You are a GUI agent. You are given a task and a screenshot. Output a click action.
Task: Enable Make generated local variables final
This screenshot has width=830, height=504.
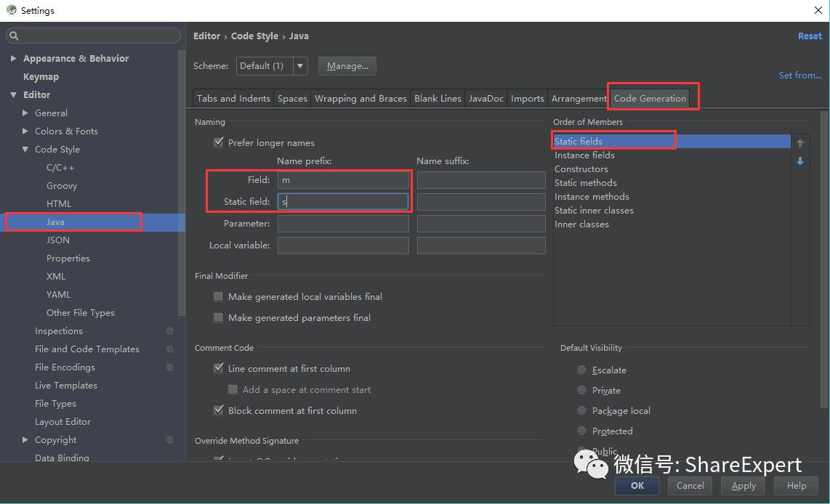point(218,297)
